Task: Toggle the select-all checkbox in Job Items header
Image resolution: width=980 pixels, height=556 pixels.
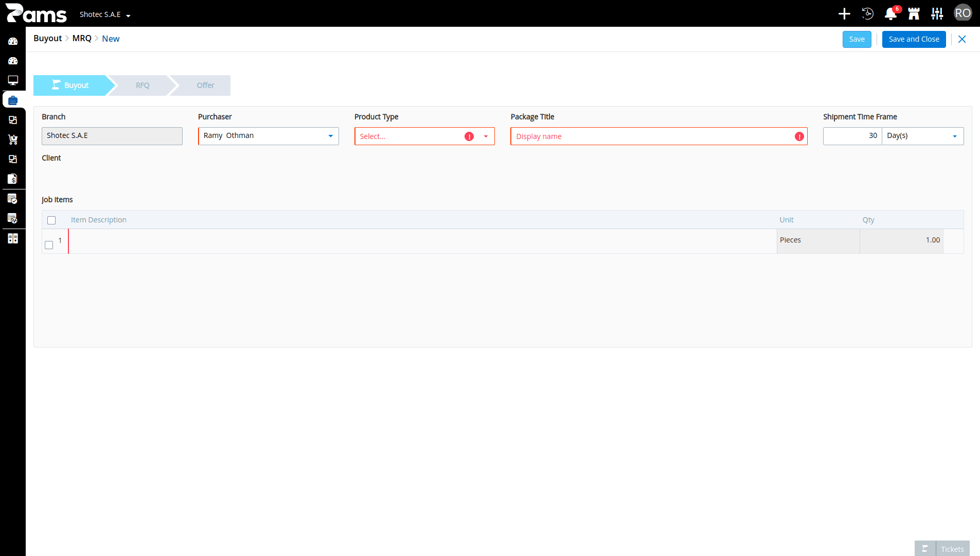Action: coord(51,220)
